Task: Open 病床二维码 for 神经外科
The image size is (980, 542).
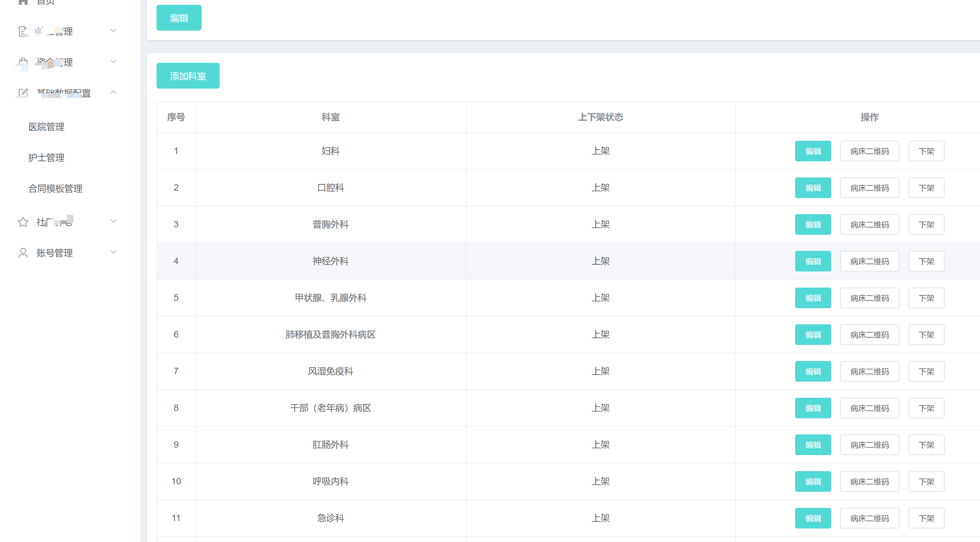Action: tap(870, 261)
